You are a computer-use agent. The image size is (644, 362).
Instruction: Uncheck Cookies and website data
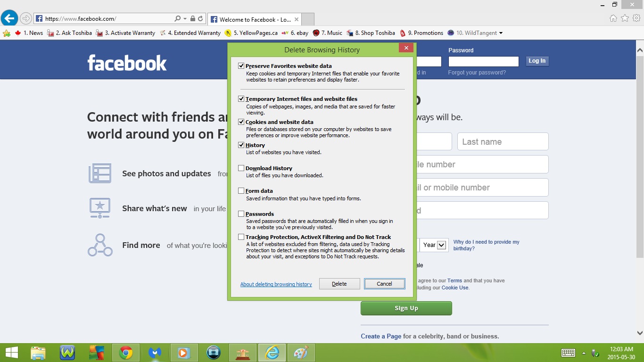click(241, 122)
